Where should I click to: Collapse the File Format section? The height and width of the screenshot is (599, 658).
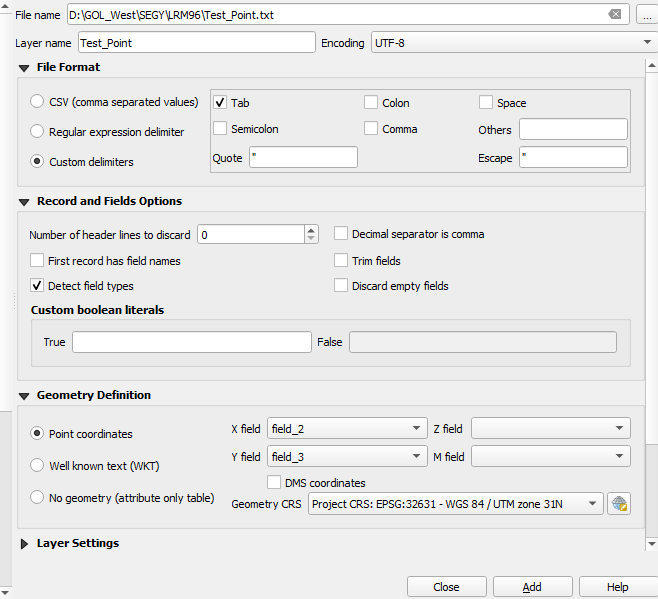coord(24,68)
